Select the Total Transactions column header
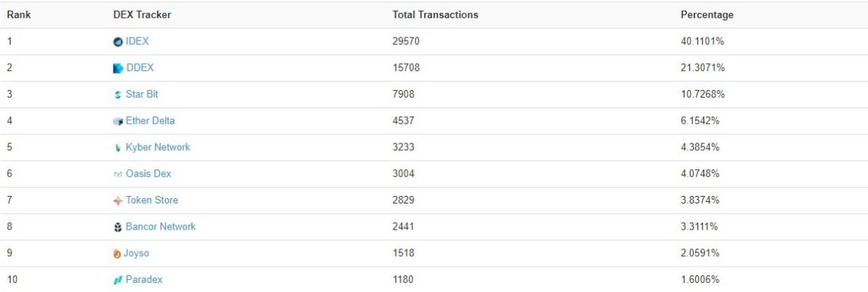Screen dimensions: 868x292 click(435, 15)
